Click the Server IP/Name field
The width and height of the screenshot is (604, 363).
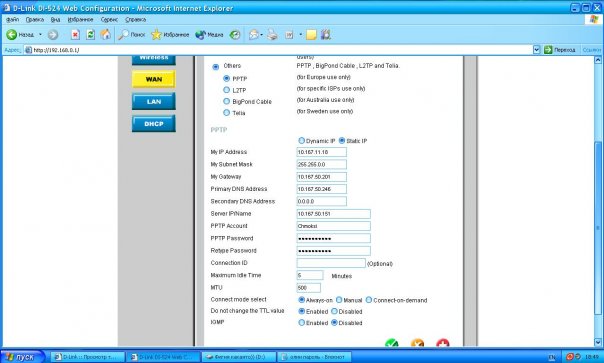click(333, 214)
